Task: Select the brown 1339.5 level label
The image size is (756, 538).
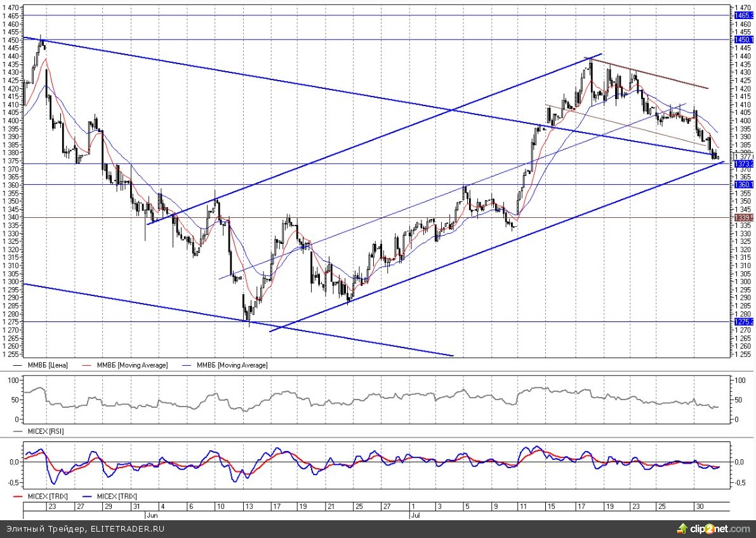Action: click(x=743, y=217)
